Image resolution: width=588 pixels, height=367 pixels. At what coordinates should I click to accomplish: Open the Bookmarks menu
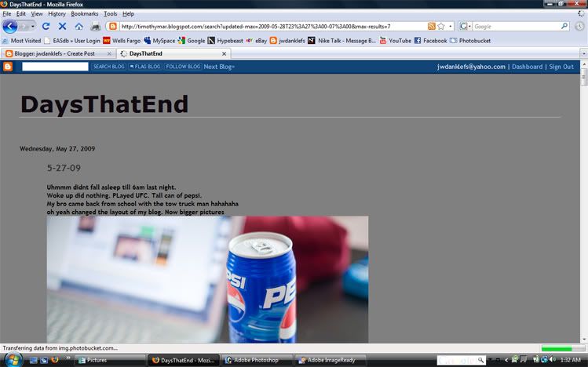pos(85,14)
